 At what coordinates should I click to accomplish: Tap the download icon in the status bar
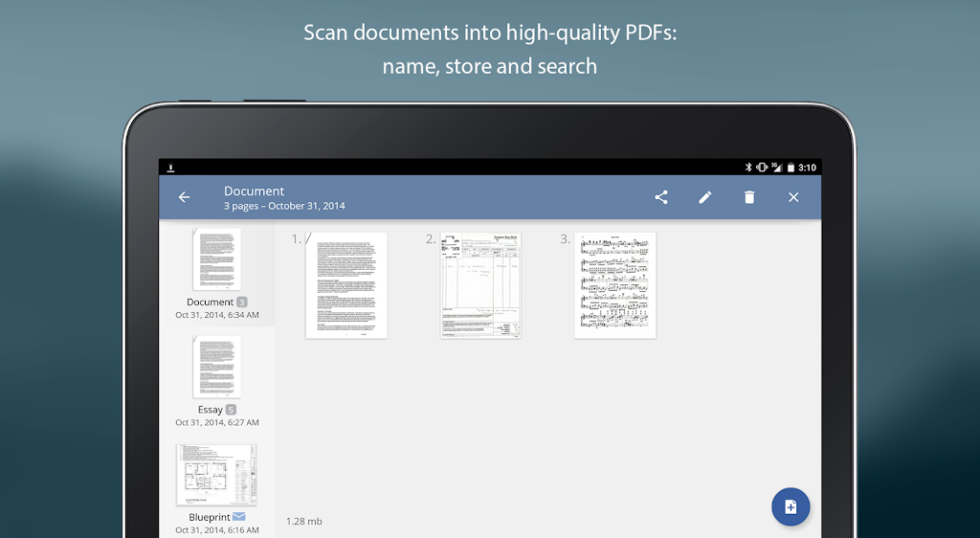[171, 168]
